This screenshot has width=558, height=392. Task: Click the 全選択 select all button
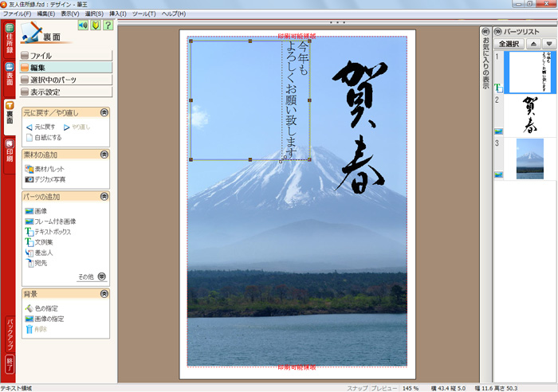(x=508, y=44)
